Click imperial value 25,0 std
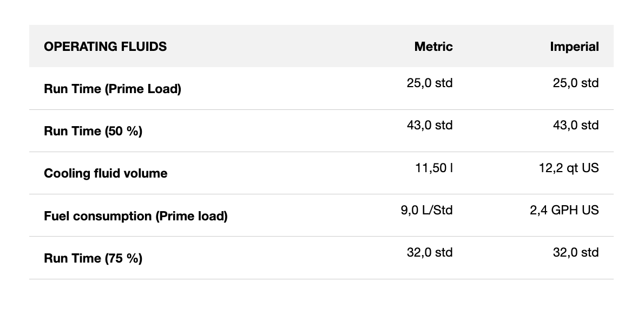Image resolution: width=644 pixels, height=314 pixels. coord(576,83)
